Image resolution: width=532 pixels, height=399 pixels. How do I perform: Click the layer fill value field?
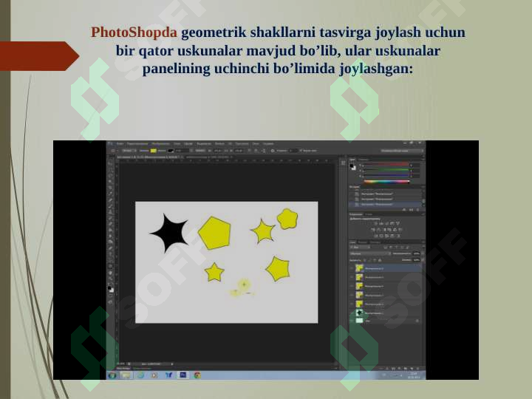click(x=417, y=260)
